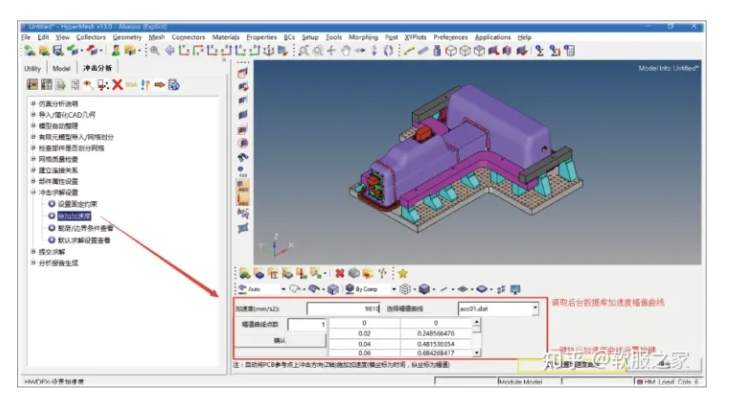This screenshot has height=417, width=756.
Task: Switch to the Utility tab
Action: tap(32, 68)
